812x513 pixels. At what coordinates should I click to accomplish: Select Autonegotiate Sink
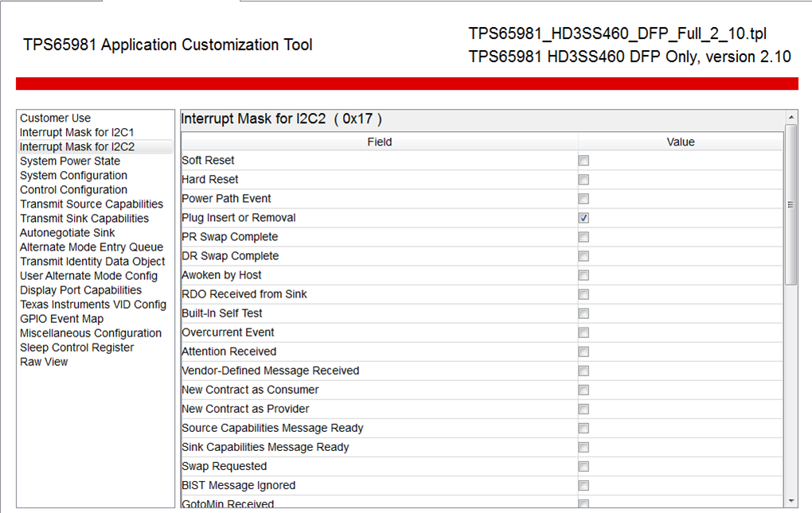(x=68, y=233)
